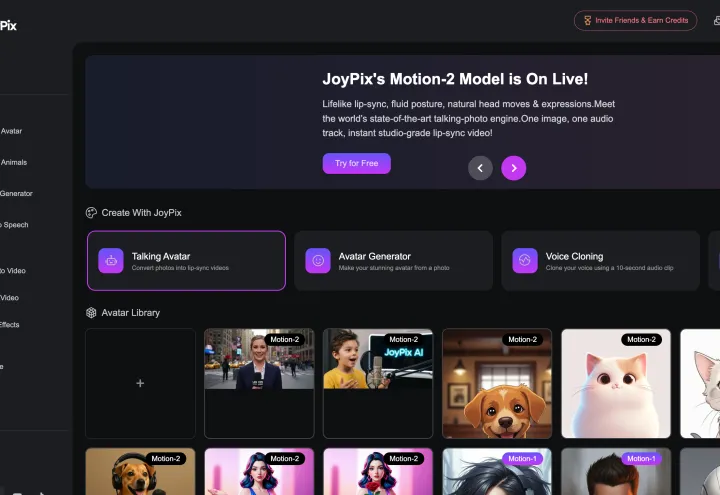This screenshot has width=720, height=495.
Task: Select the chubby white cat avatar
Action: pos(616,383)
